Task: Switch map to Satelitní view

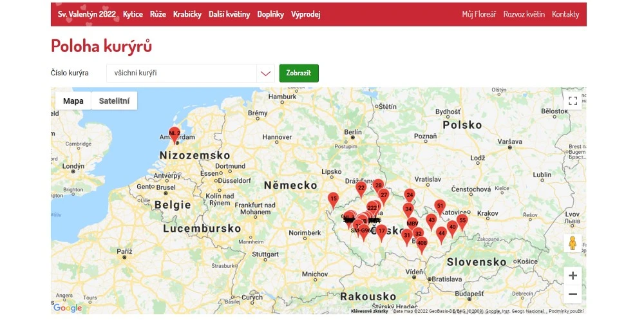Action: [x=114, y=101]
